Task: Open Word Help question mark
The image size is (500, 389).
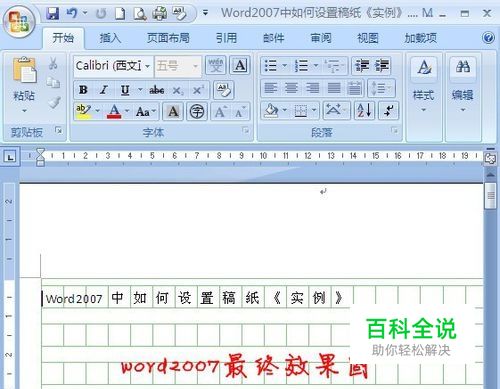Action: 488,38
